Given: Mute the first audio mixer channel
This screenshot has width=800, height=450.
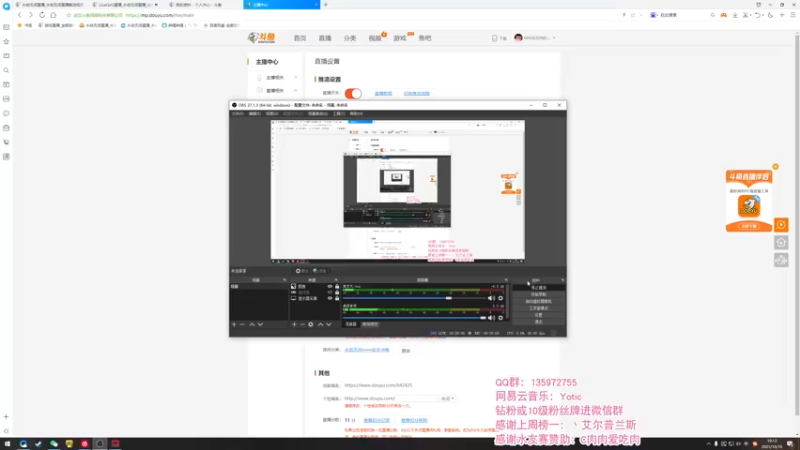Looking at the screenshot, I should pyautogui.click(x=491, y=298).
